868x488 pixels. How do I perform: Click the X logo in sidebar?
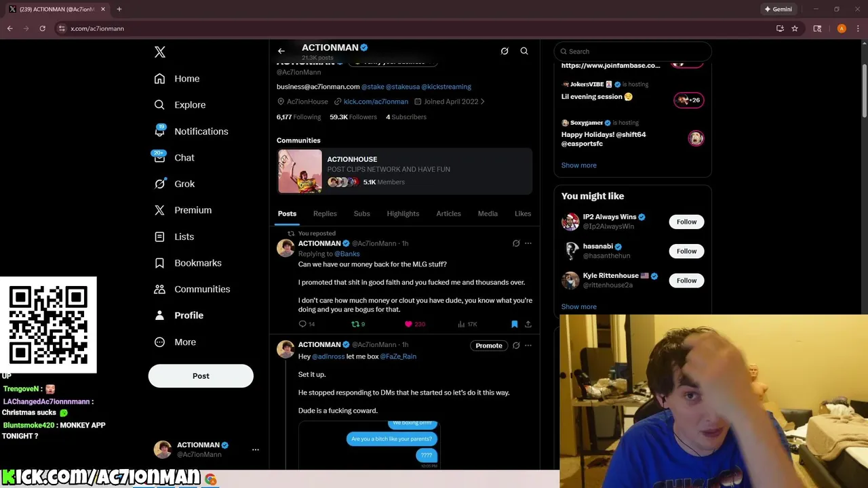[x=160, y=52]
